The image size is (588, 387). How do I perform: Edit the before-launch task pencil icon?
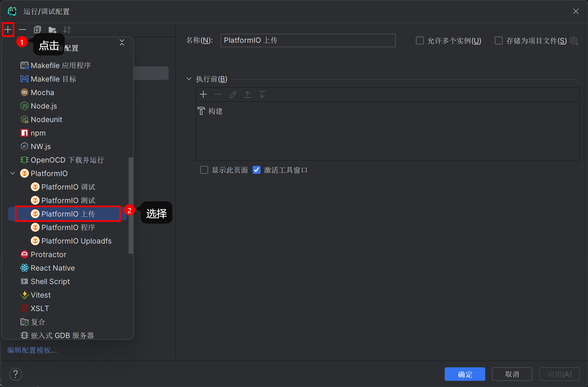tap(233, 94)
